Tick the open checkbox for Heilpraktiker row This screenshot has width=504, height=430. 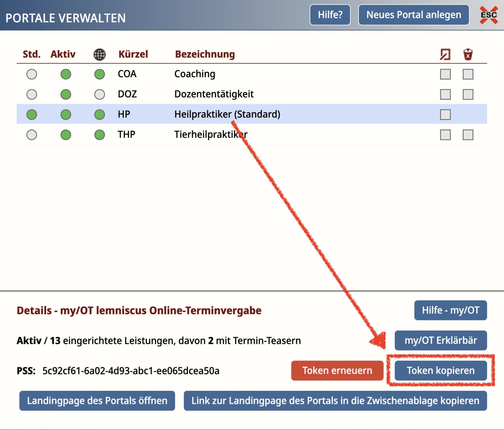[445, 115]
